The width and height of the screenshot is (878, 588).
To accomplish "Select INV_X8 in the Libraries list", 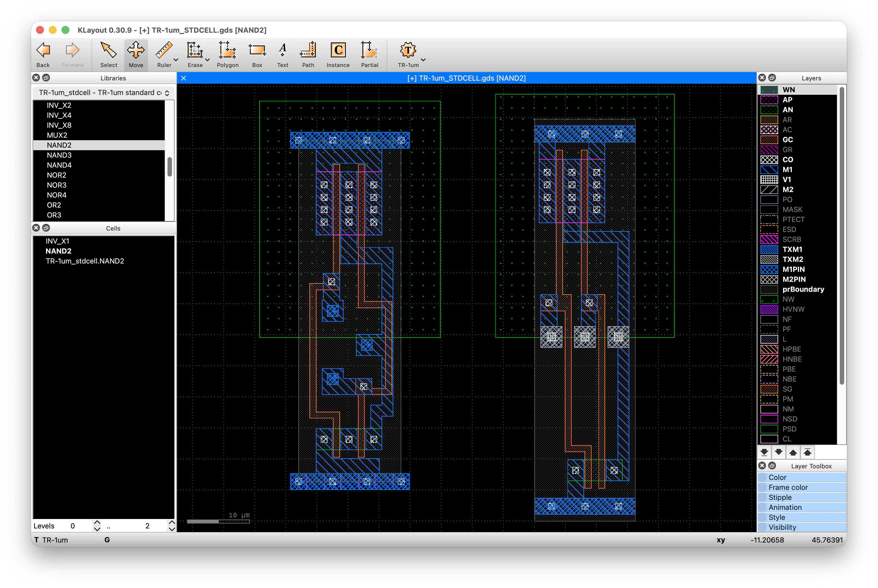I will (x=99, y=125).
